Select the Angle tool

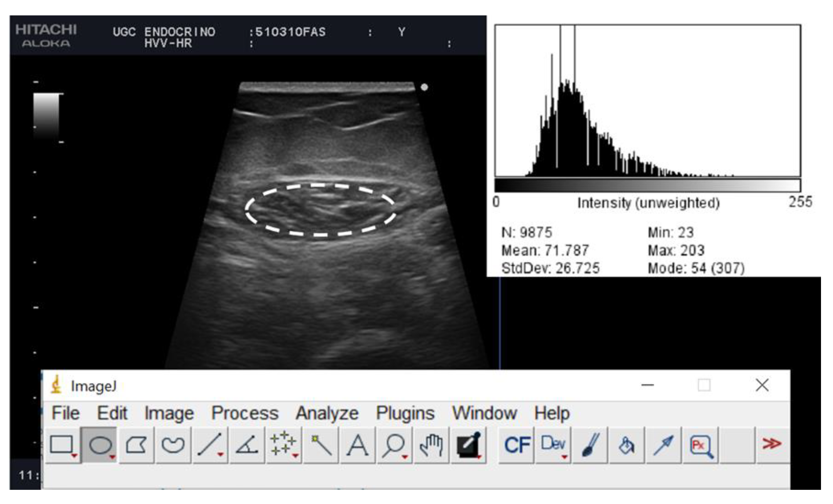pos(247,445)
